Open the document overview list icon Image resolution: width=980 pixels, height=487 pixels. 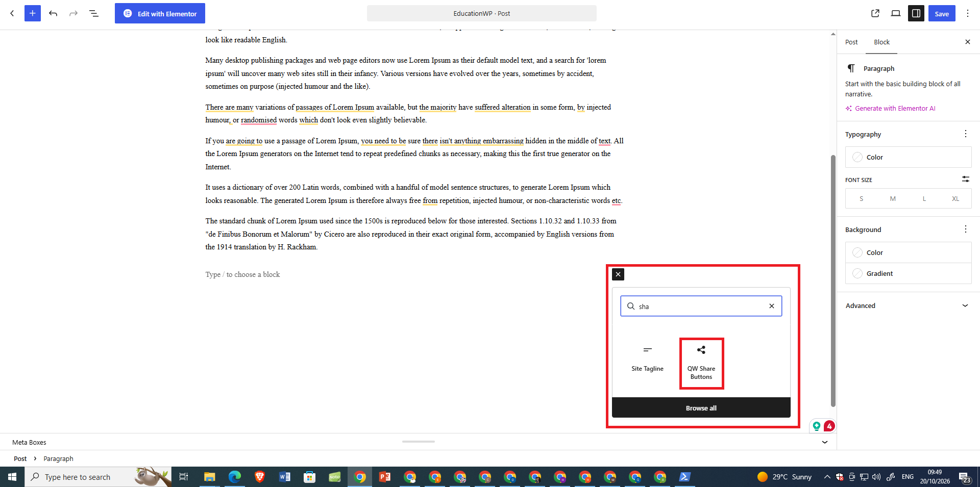click(94, 13)
